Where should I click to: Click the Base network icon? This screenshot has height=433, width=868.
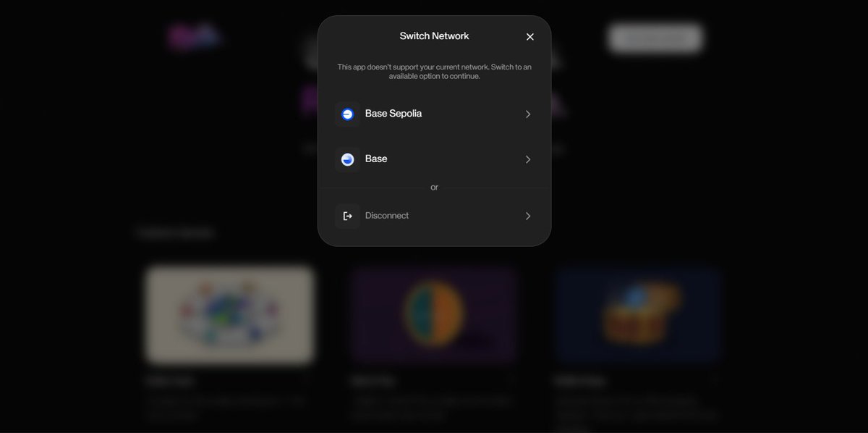pos(347,159)
